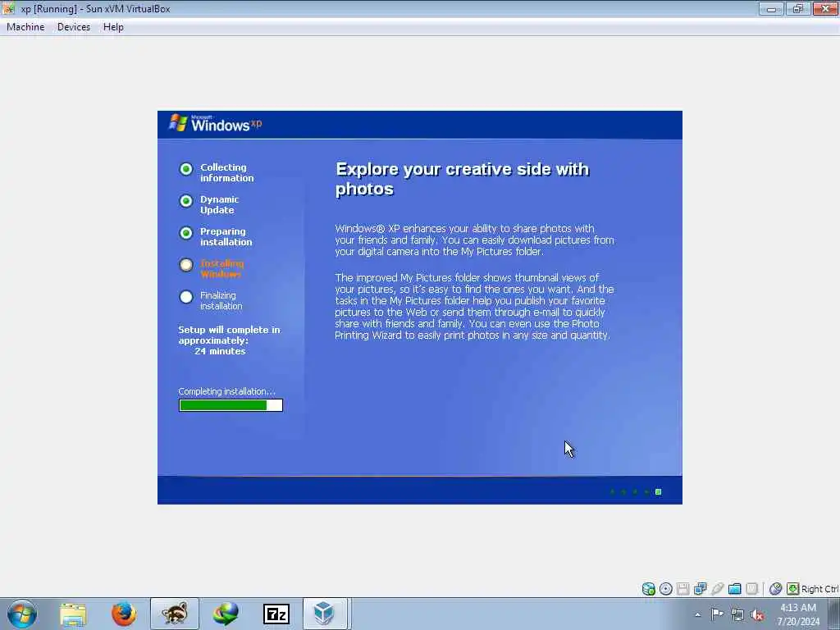Click the shared folders icon in VirtualBox status bar
Viewport: 840px width, 630px height.
click(x=734, y=589)
